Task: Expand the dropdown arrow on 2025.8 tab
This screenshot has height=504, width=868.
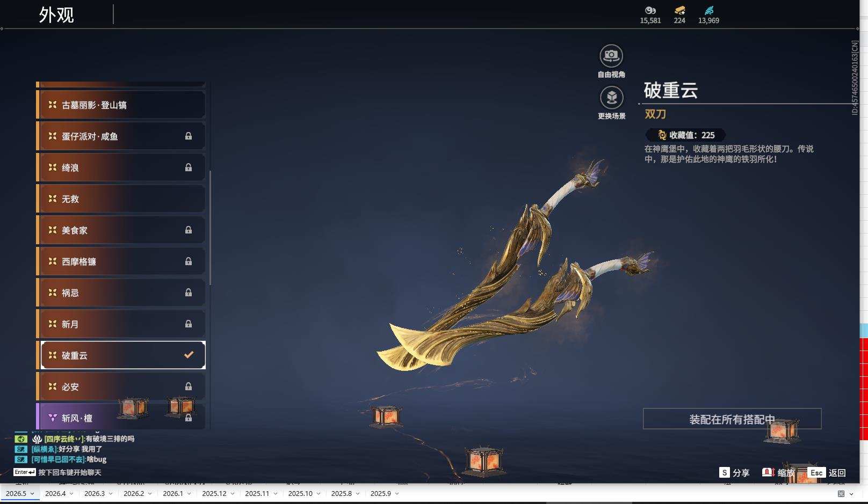Action: click(358, 494)
